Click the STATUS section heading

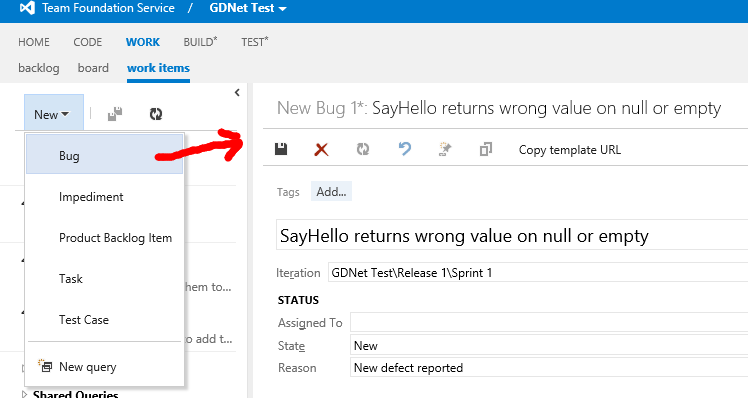pos(298,300)
